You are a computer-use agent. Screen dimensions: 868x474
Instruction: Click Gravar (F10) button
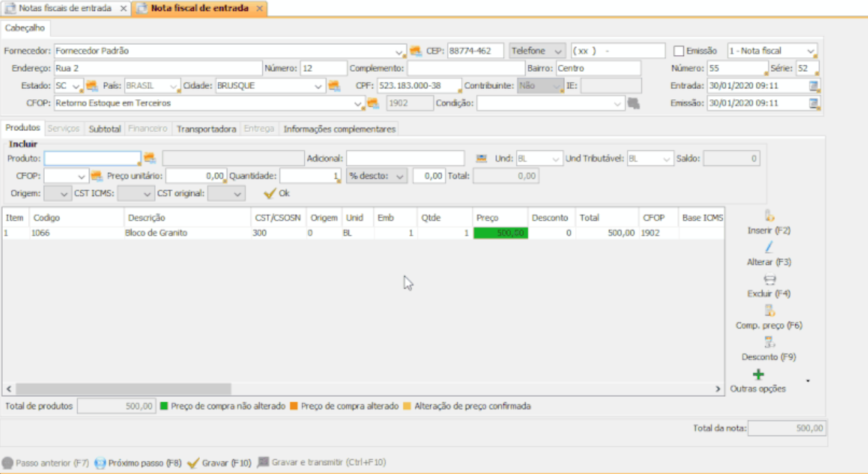[x=219, y=463]
